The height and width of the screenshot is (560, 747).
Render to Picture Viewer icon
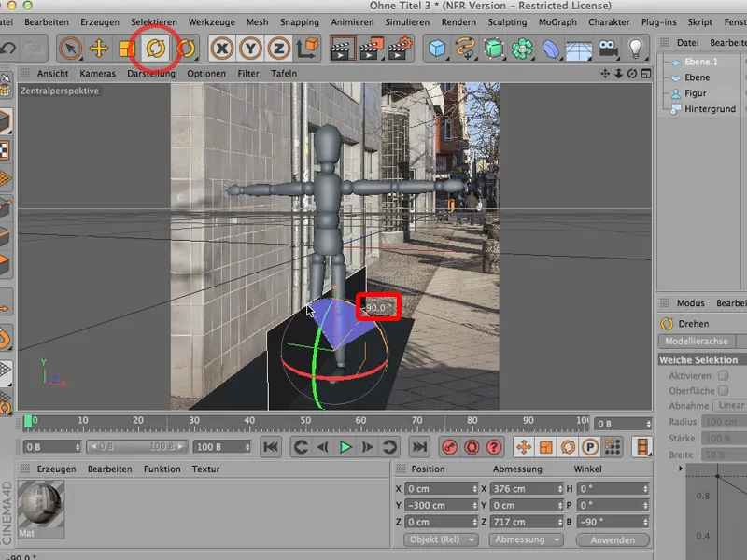point(371,49)
